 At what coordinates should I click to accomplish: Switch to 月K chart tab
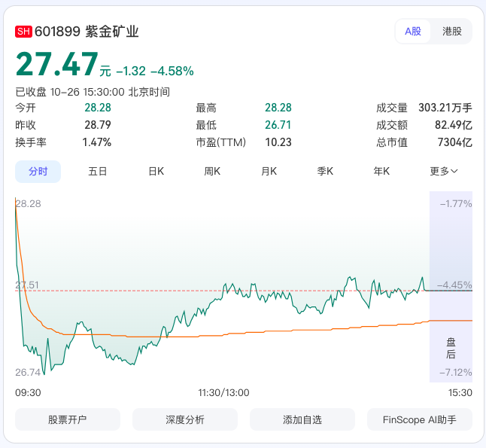pyautogui.click(x=269, y=172)
